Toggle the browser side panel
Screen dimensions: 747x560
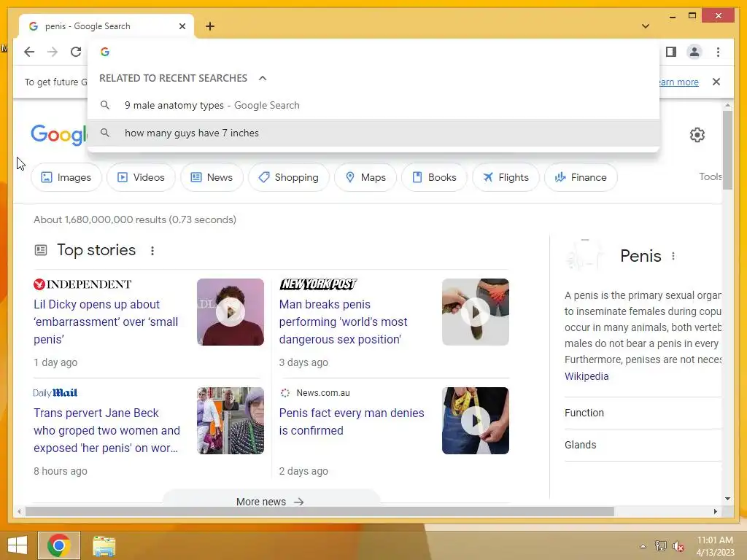tap(671, 52)
